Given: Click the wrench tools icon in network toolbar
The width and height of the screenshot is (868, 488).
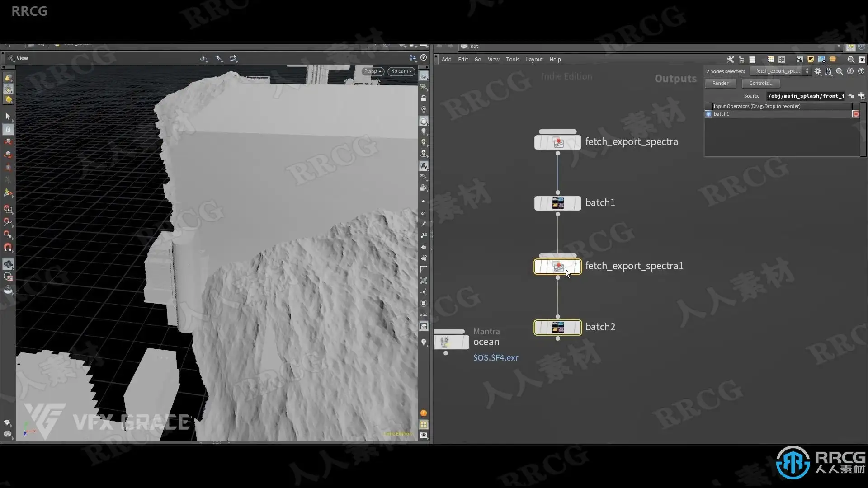Looking at the screenshot, I should [x=730, y=60].
